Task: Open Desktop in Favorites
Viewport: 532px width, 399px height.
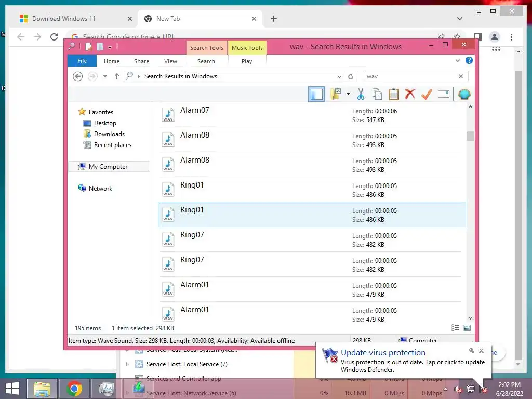Action: (x=105, y=123)
